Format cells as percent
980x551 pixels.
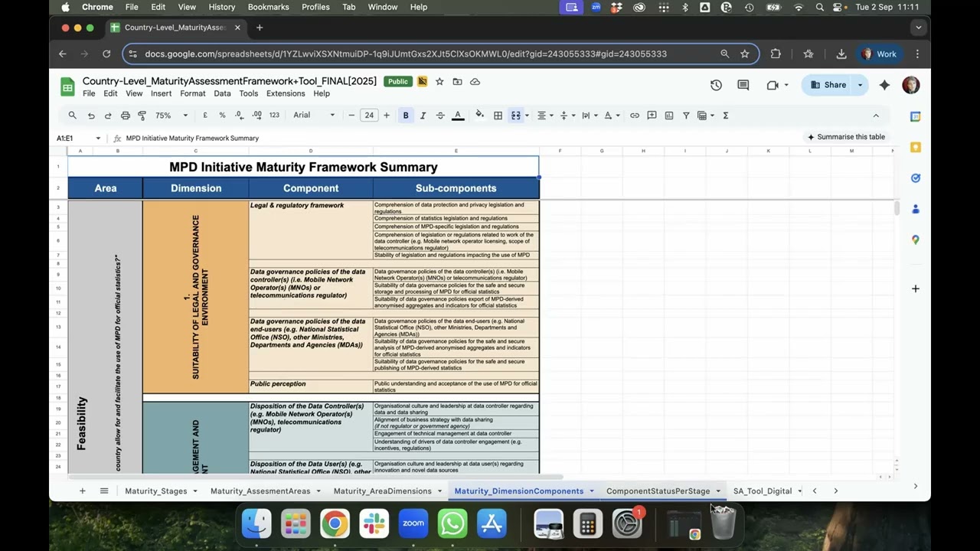pos(222,116)
